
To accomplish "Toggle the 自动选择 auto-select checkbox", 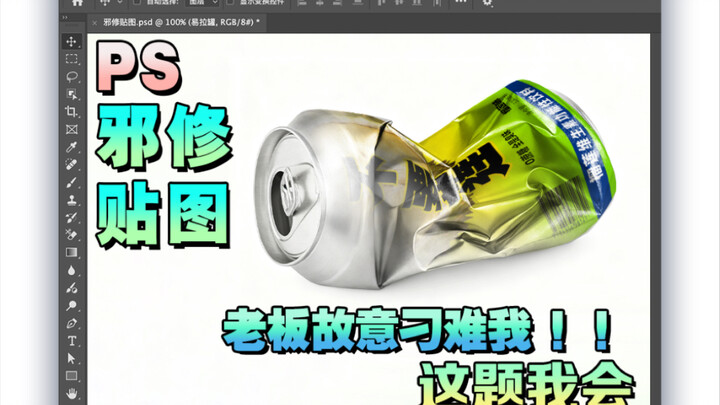I will tap(136, 2).
